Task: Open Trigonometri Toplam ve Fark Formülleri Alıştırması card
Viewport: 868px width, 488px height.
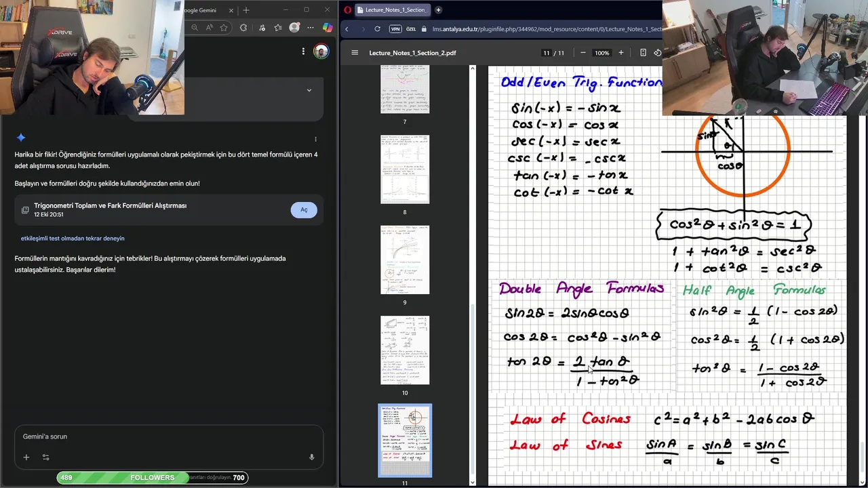Action: (x=169, y=209)
